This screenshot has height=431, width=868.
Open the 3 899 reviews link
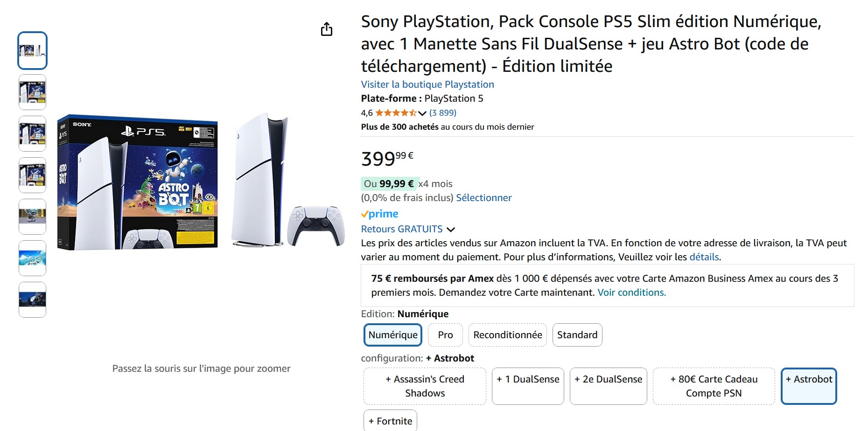click(x=442, y=113)
